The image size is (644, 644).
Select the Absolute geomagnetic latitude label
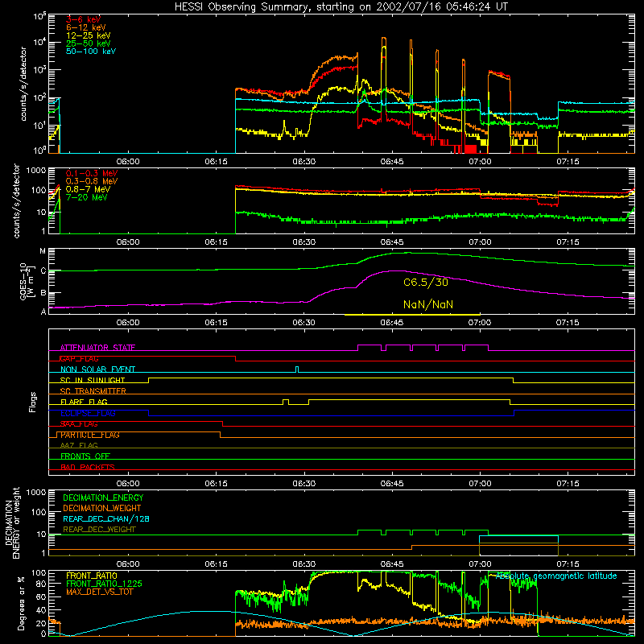pyautogui.click(x=556, y=576)
